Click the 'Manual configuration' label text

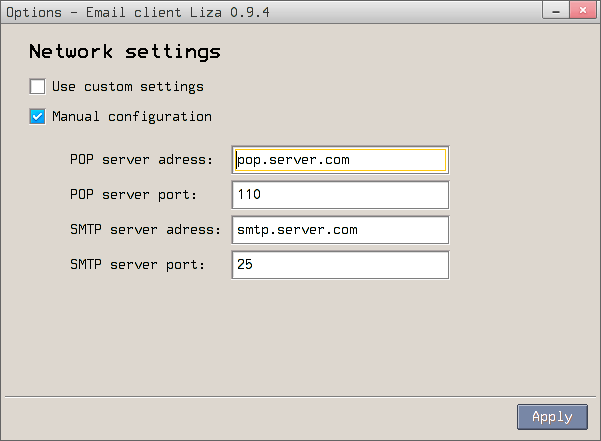click(x=131, y=117)
